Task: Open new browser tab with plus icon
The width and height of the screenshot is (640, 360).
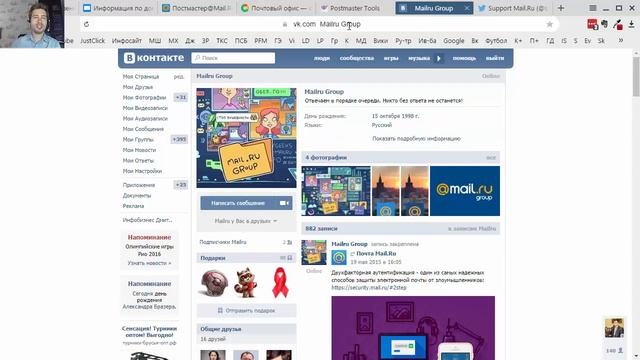Action: point(561,8)
